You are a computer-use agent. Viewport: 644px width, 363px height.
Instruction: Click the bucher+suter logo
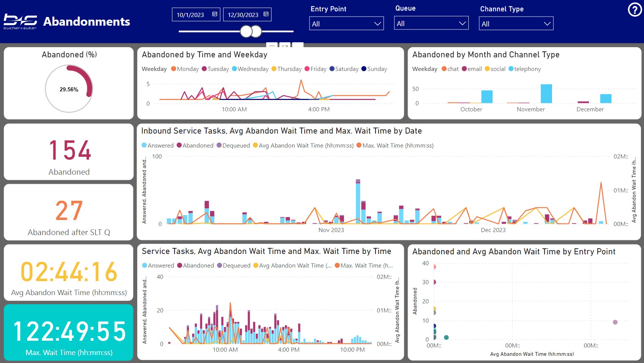point(20,22)
